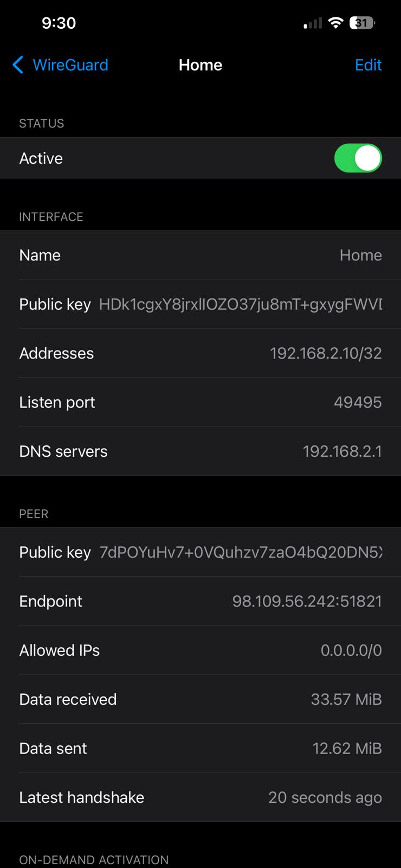Select the Home title in navigation bar
The width and height of the screenshot is (401, 868).
[x=200, y=65]
